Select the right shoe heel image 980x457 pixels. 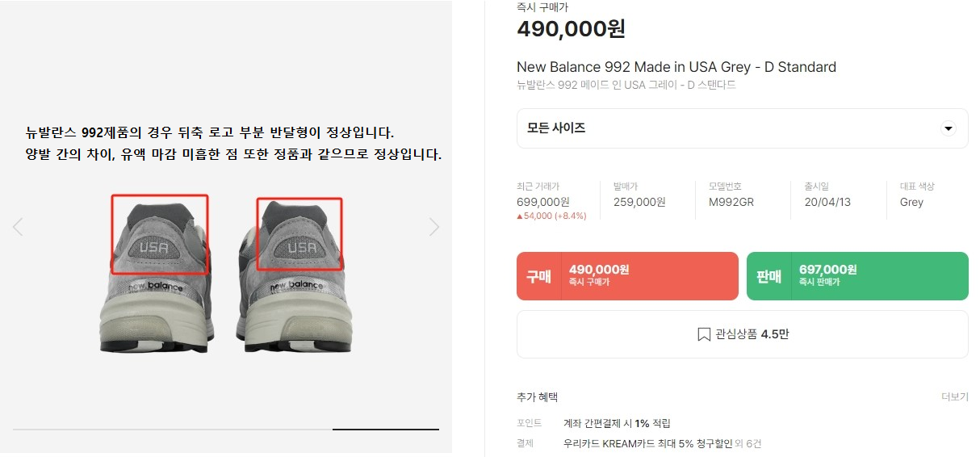coord(295,275)
